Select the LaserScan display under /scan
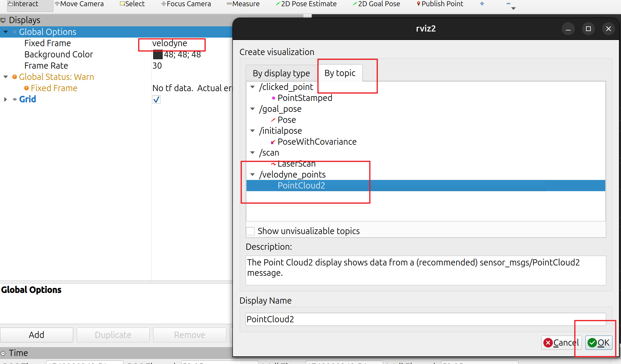 [x=296, y=164]
